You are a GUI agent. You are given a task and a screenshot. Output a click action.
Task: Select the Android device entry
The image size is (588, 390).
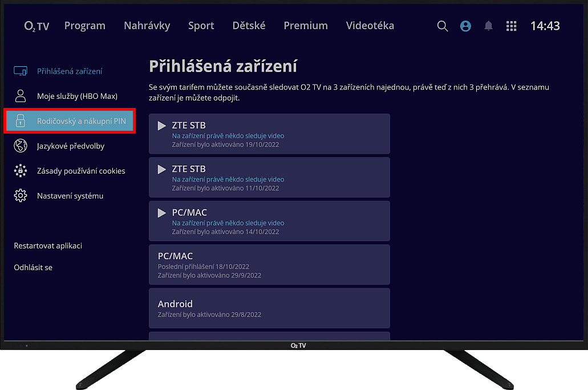269,308
